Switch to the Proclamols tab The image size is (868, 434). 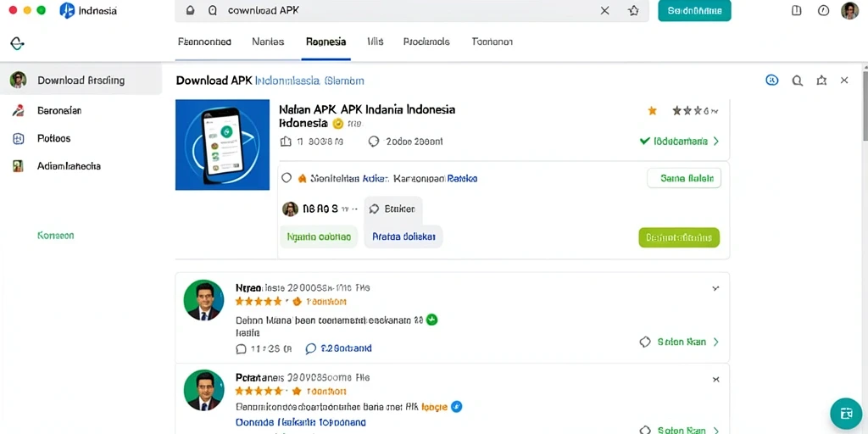coord(426,42)
